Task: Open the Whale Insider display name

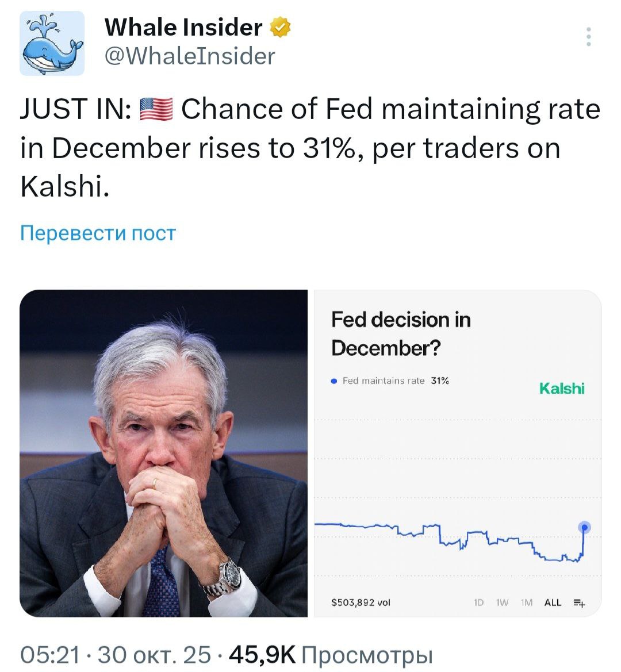Action: point(183,27)
